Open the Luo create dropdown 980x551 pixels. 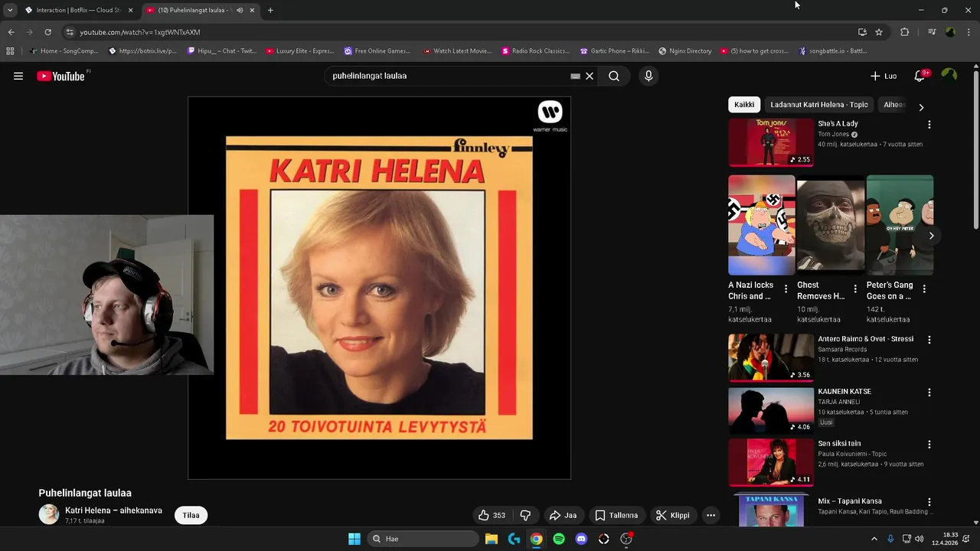[884, 76]
